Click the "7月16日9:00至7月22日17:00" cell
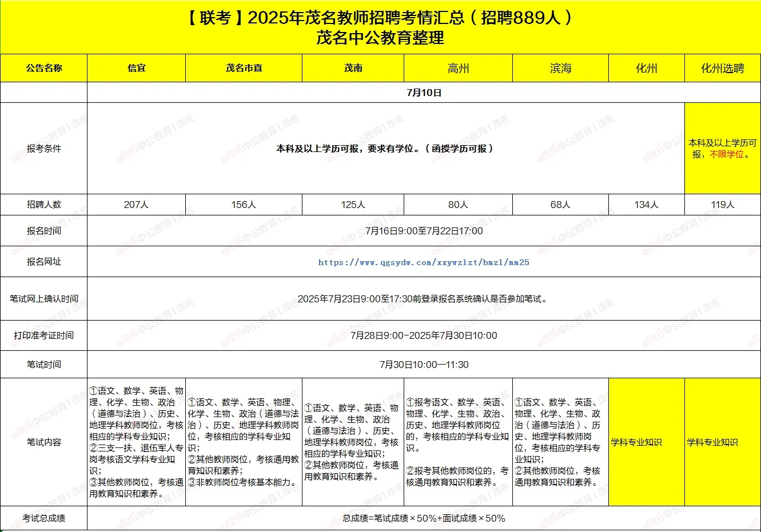This screenshot has width=761, height=532. tap(424, 231)
